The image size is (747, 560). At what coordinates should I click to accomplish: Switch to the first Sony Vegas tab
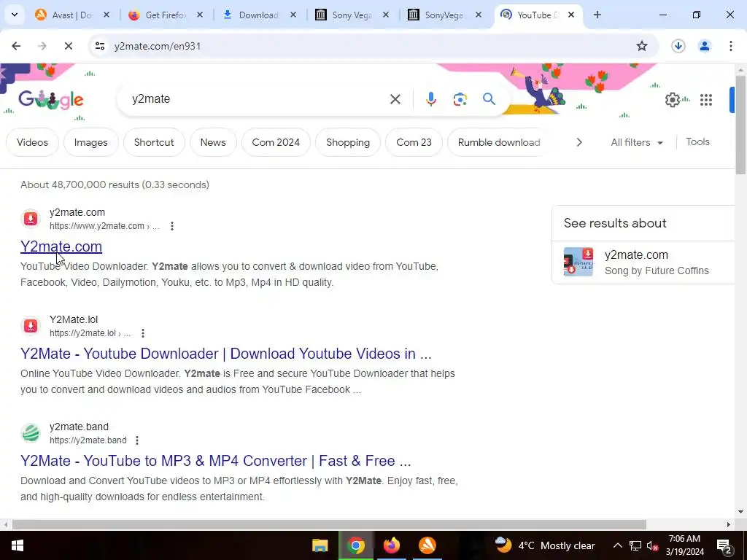[352, 15]
